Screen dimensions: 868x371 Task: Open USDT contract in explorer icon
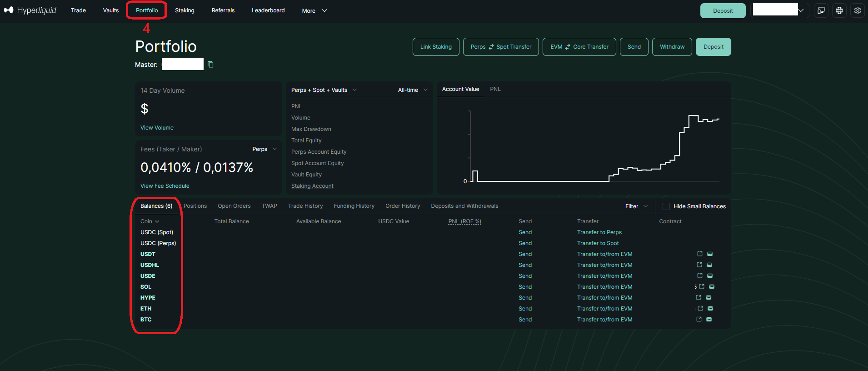tap(700, 254)
